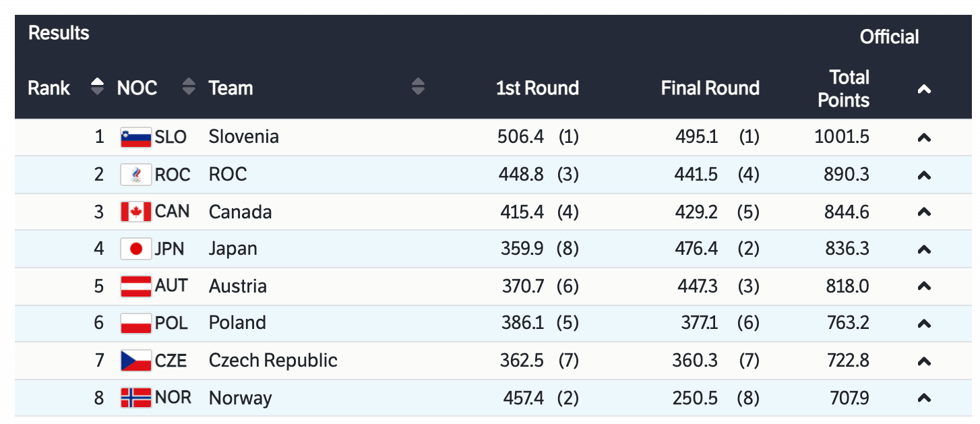Viewport: 980px width, 424px height.
Task: Sort results by Rank column arrows
Action: [x=98, y=87]
